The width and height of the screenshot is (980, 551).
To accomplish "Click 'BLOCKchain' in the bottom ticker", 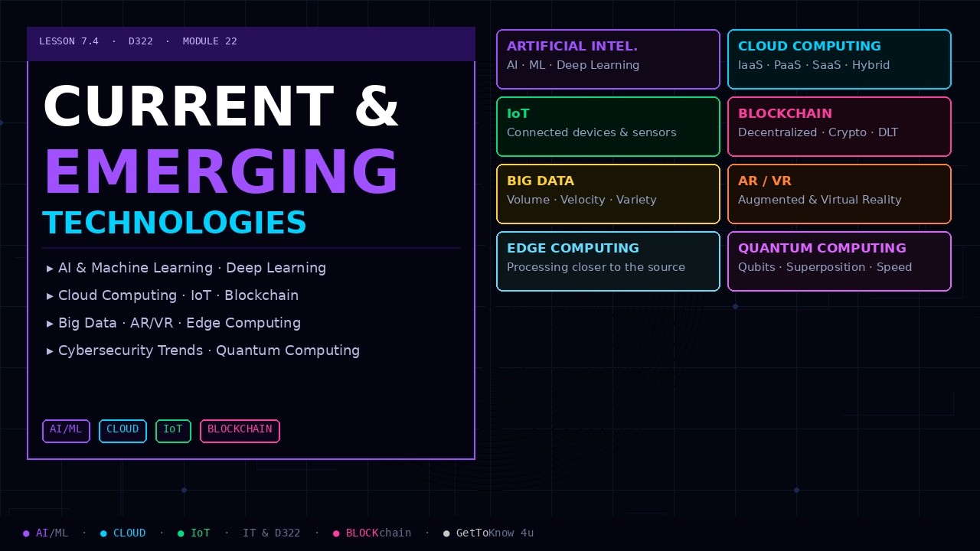I will tap(378, 533).
